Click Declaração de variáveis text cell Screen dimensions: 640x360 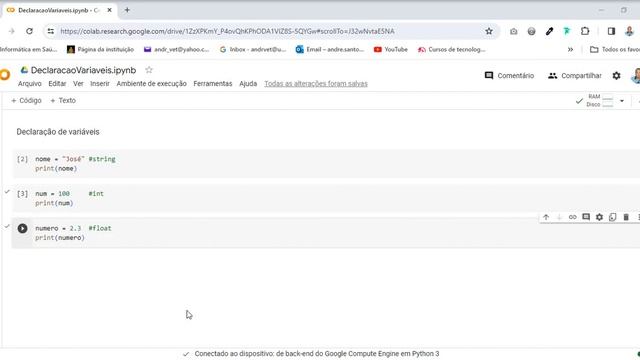coord(58,132)
